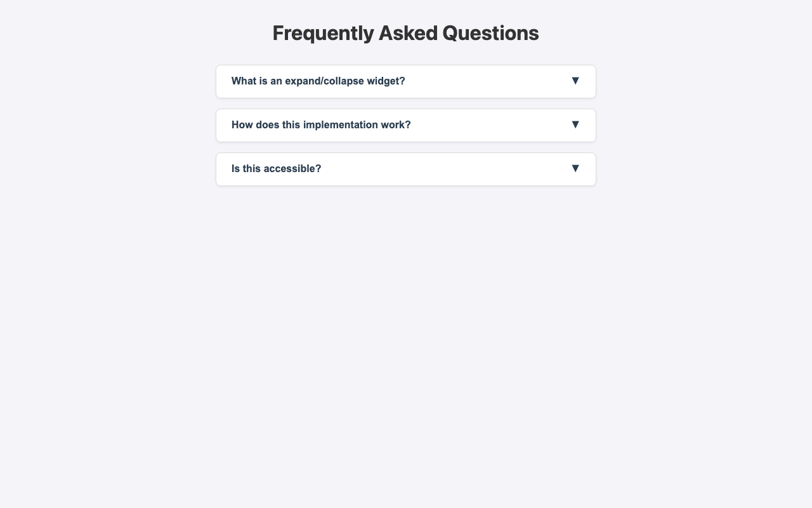Select the 'How does this implementation work?' label

point(321,124)
